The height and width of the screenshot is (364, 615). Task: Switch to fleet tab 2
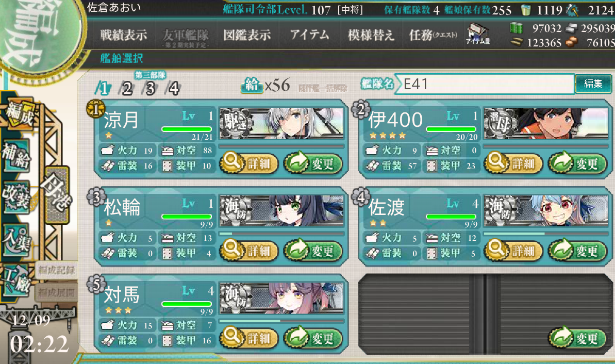127,89
